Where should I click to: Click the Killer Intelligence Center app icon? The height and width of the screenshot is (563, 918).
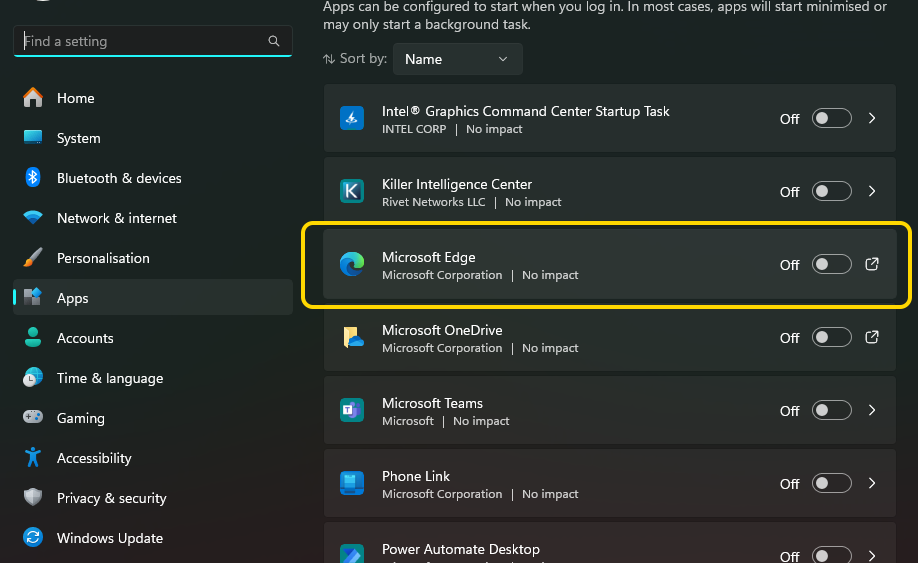pos(352,191)
